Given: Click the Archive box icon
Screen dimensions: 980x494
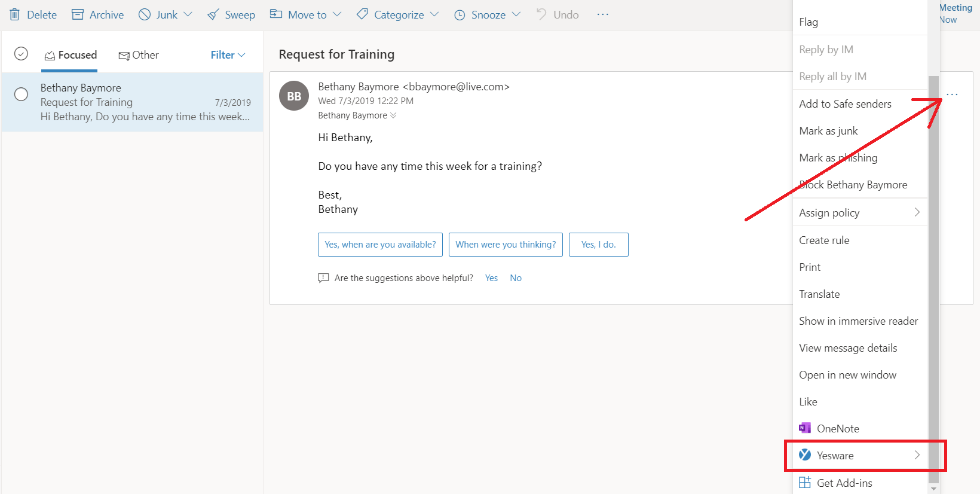Looking at the screenshot, I should click(78, 14).
